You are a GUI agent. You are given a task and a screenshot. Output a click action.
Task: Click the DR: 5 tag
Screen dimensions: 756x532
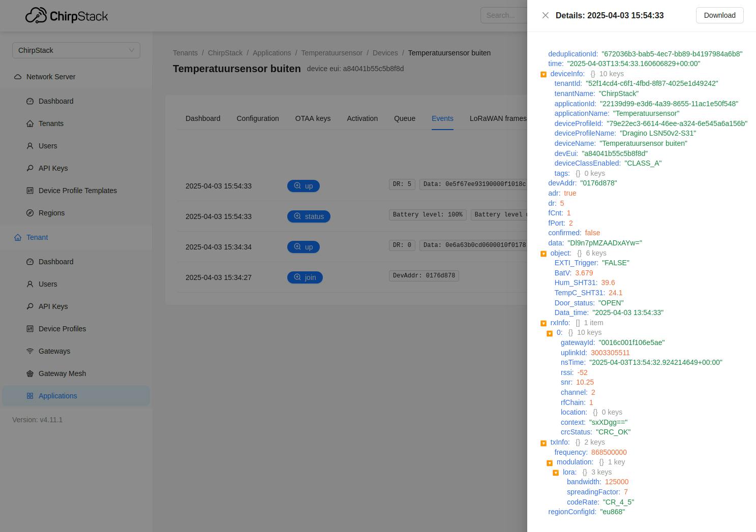click(x=402, y=184)
